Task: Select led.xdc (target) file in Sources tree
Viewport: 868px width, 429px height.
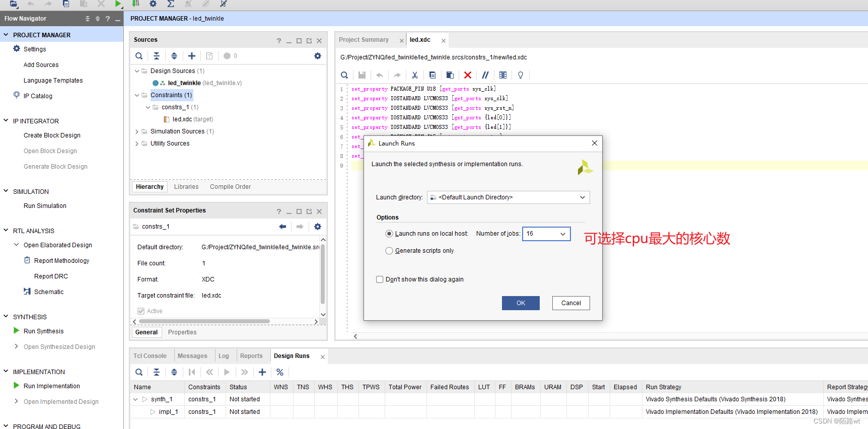Action: point(192,119)
